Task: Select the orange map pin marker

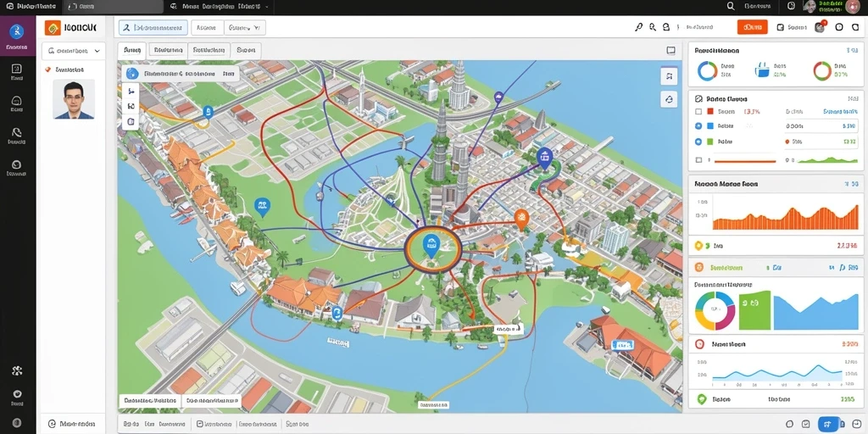Action: point(521,220)
